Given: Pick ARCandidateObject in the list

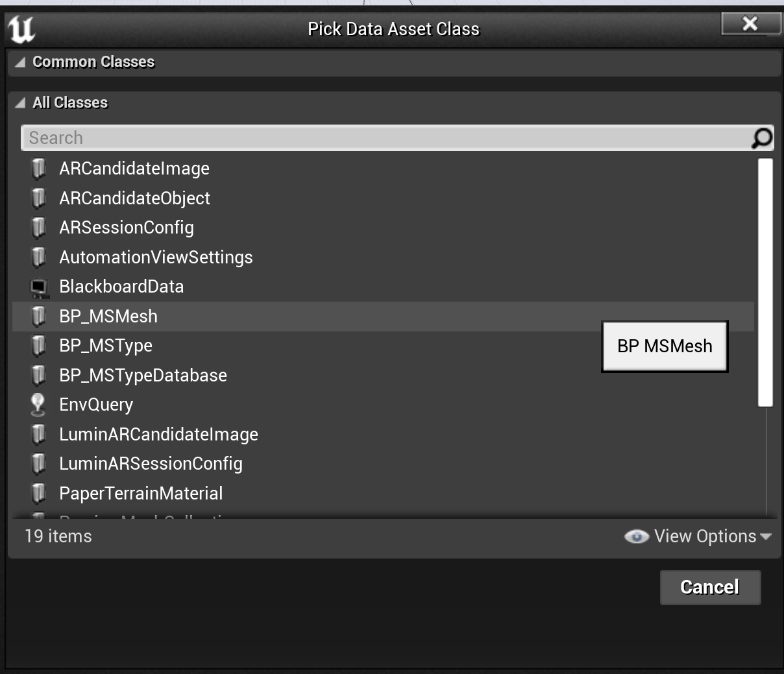Looking at the screenshot, I should pyautogui.click(x=134, y=199).
